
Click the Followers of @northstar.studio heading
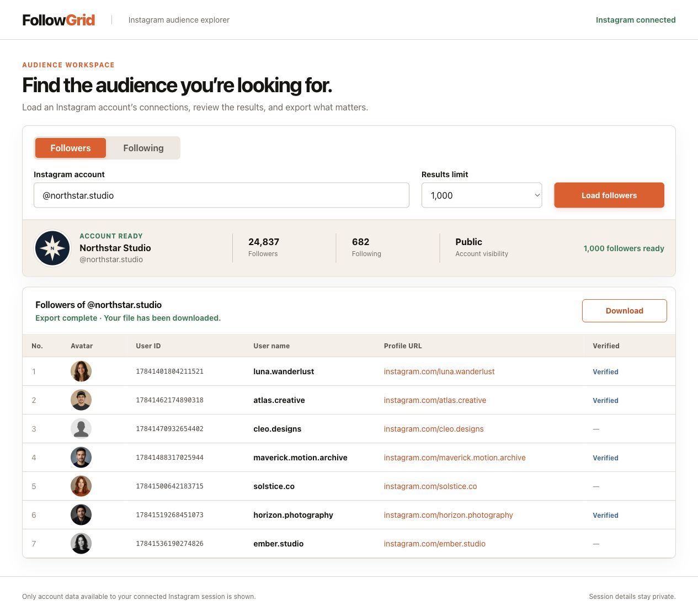(x=98, y=305)
